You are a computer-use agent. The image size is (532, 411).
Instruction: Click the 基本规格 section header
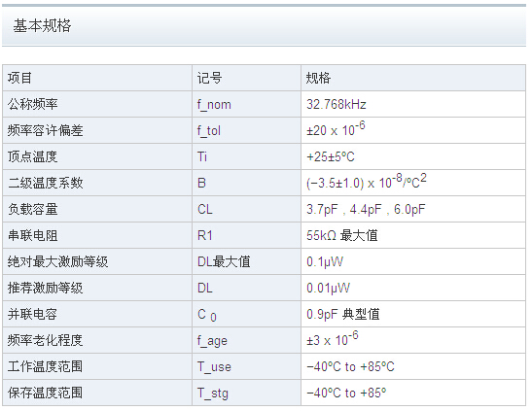(x=42, y=26)
